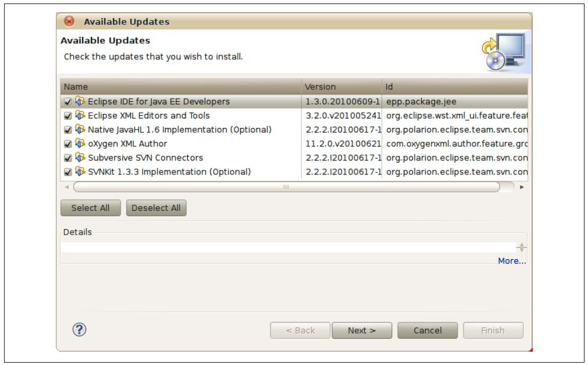Screen dimensions: 588x365
Task: Select the Eclipse XML Editors and Tools name
Action: click(149, 116)
